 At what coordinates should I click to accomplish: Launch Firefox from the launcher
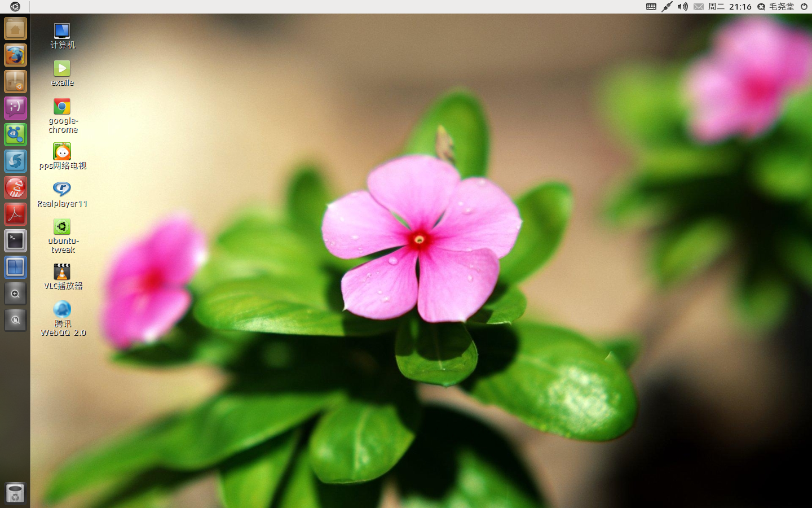pos(15,55)
